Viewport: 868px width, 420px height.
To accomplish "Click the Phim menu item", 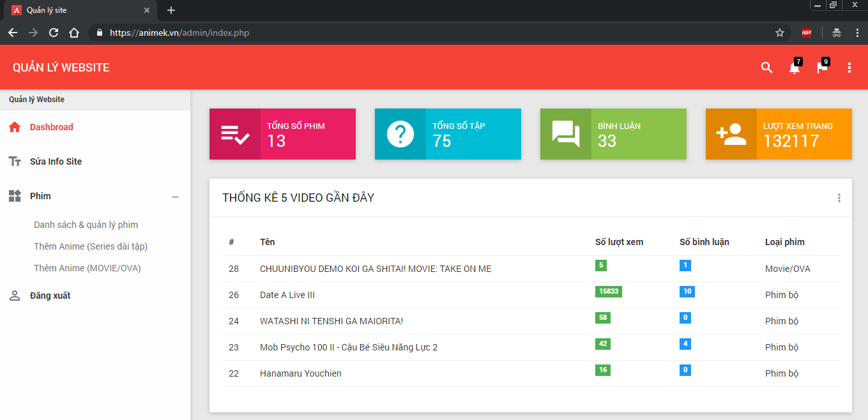I will tap(40, 196).
